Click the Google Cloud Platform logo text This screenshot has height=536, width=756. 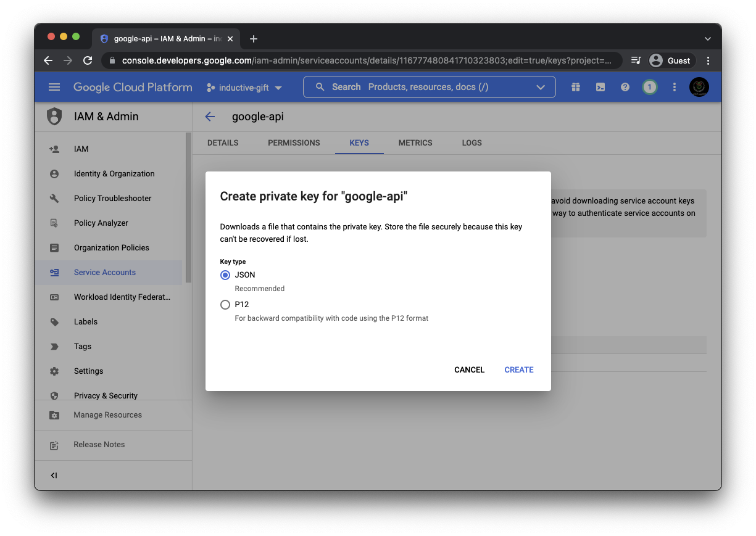(133, 88)
